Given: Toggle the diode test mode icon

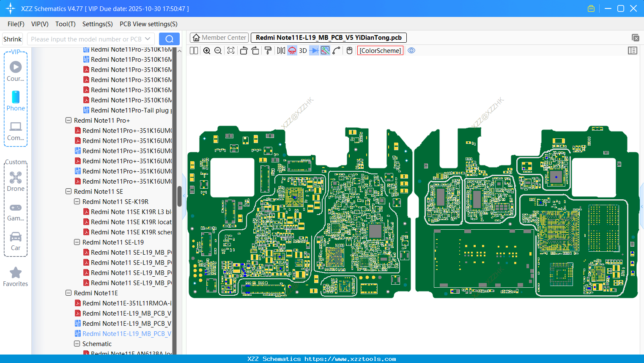Looking at the screenshot, I should click(313, 50).
